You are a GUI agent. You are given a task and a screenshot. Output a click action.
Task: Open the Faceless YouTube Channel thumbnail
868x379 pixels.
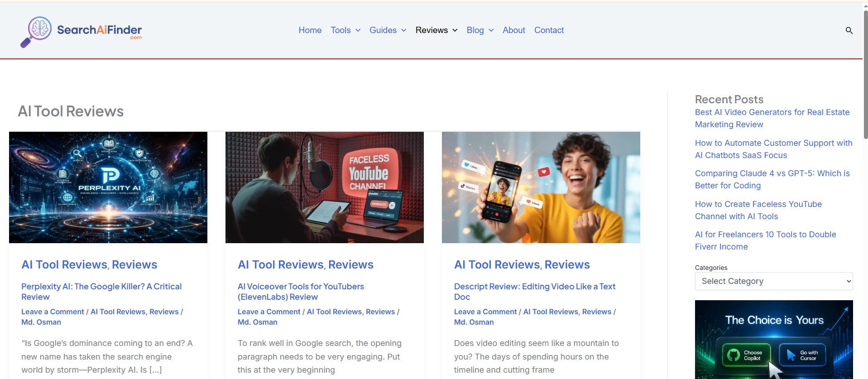coord(325,187)
